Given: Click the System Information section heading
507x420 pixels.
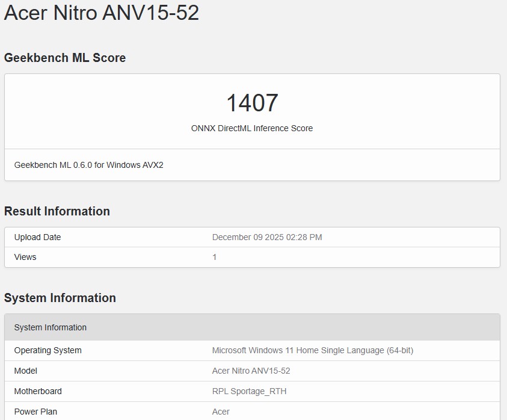Looking at the screenshot, I should pos(60,298).
